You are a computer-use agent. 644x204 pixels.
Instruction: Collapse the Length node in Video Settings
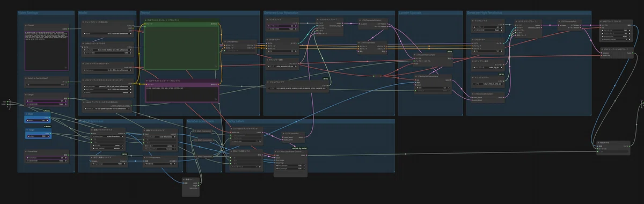tap(26, 94)
